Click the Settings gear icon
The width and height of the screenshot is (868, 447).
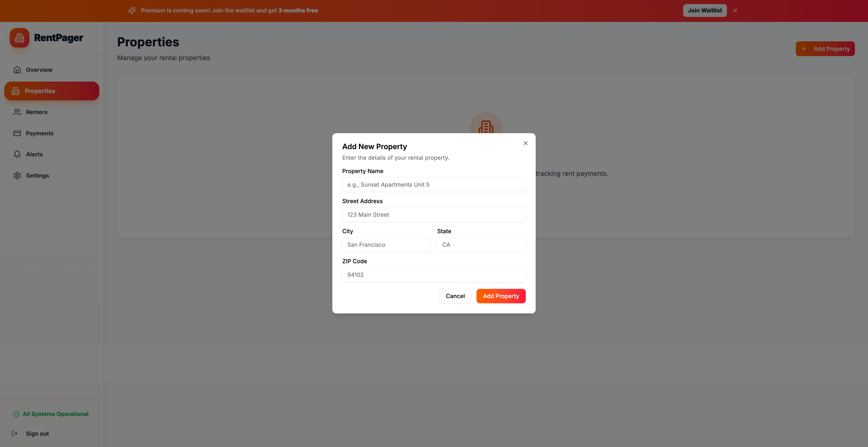coord(17,176)
